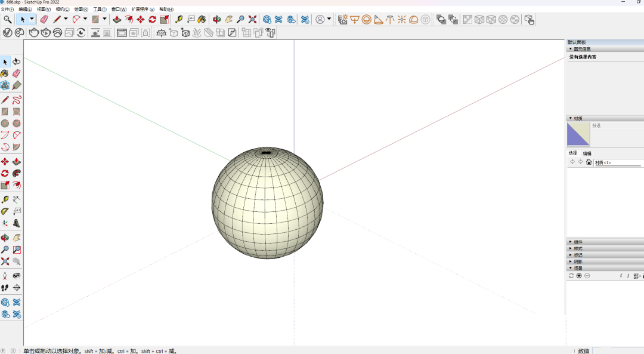The image size is (644, 354).
Task: Select the Eraser tool in top toolbar
Action: click(44, 19)
